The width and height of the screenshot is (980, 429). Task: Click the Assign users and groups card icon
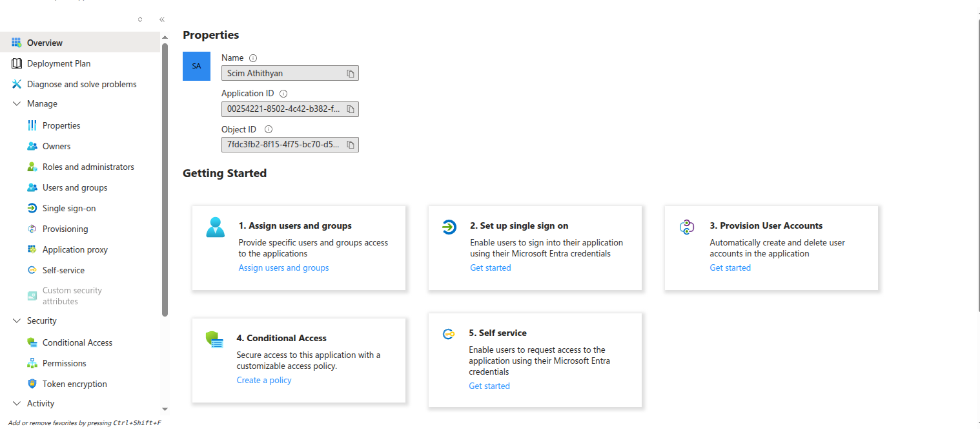[x=216, y=227]
